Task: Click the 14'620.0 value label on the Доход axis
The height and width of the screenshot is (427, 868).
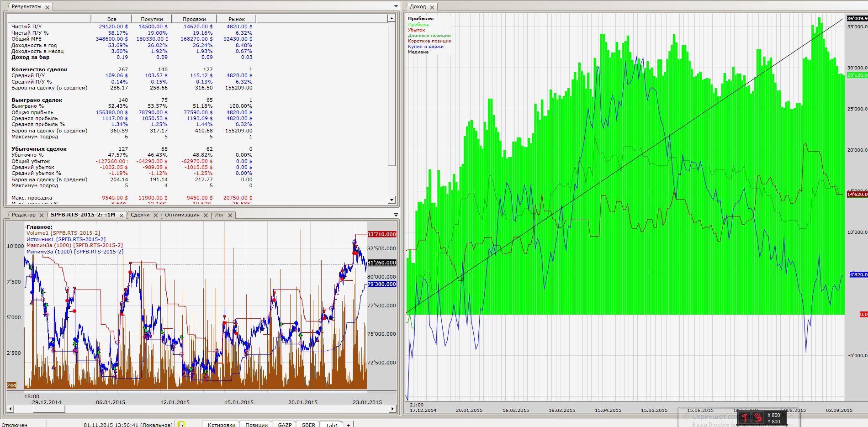Action: click(857, 195)
